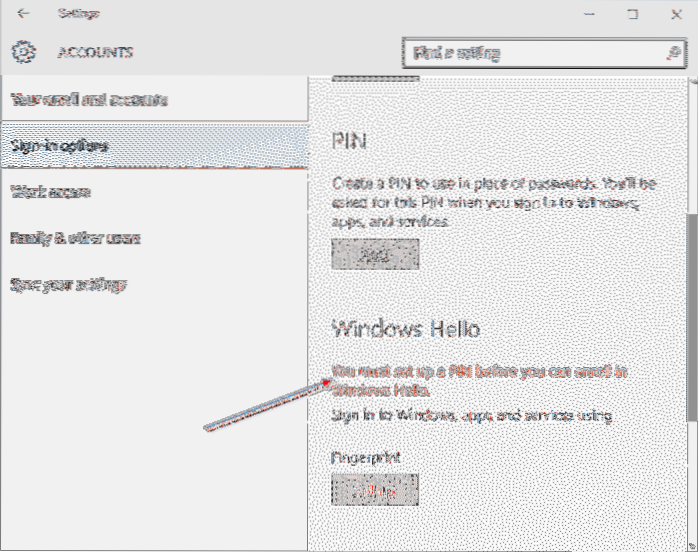Viewport: 698px width, 552px height.
Task: Select Sign-in options
Action: pyautogui.click(x=154, y=146)
